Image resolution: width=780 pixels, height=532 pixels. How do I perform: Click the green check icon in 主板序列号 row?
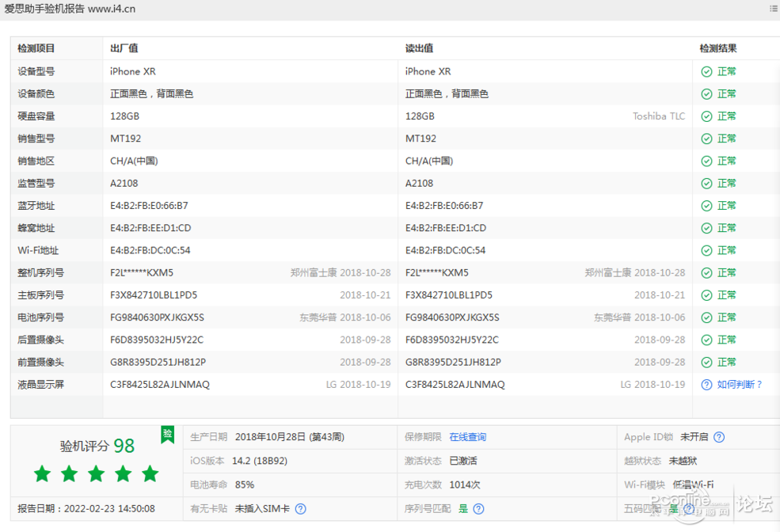pos(706,295)
